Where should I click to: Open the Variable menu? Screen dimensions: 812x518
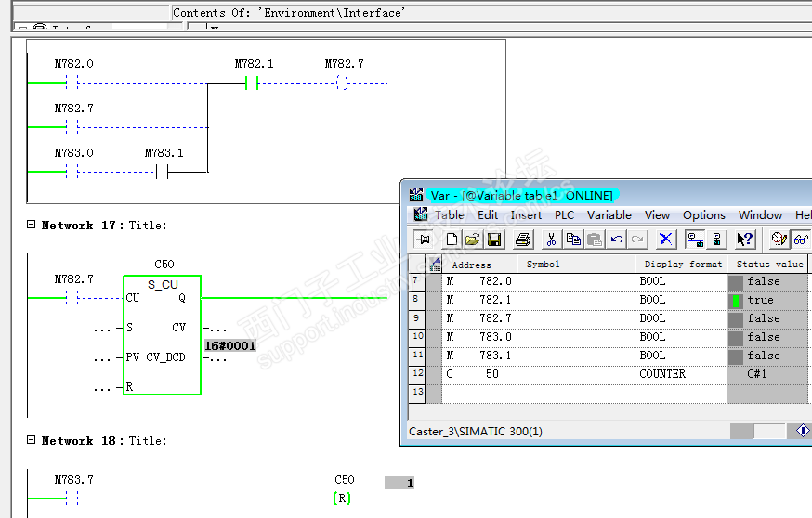coord(609,215)
